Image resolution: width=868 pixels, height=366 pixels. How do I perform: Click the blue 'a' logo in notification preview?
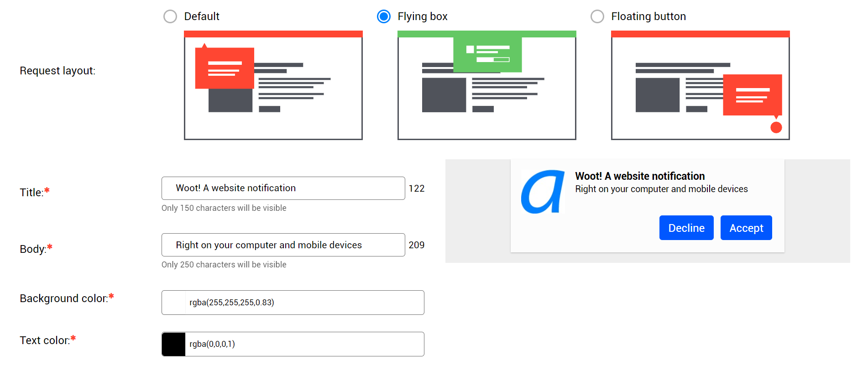click(543, 192)
